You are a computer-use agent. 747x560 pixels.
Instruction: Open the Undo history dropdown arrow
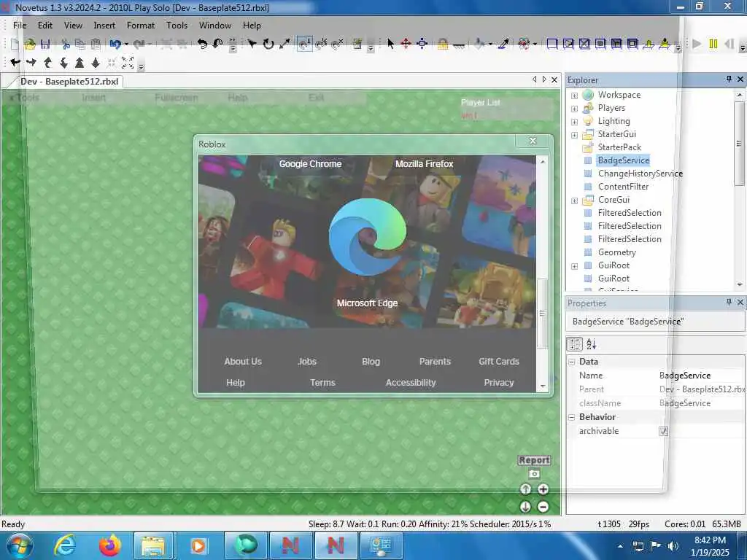click(126, 44)
